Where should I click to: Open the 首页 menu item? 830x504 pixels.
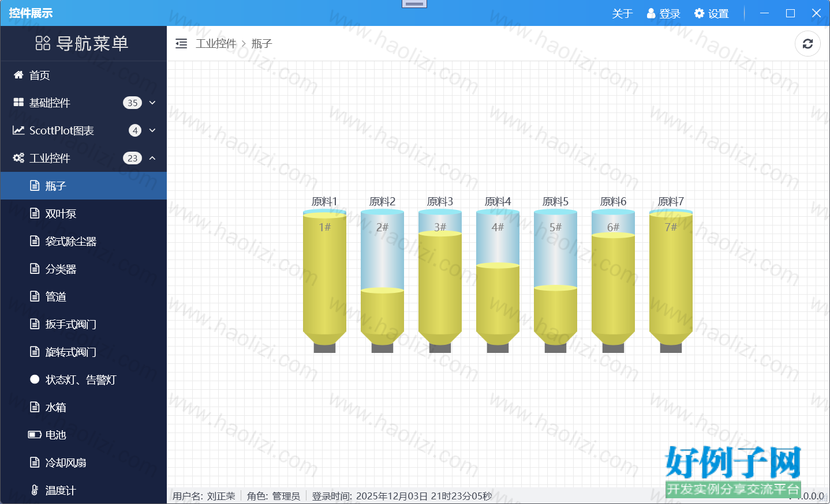(84, 75)
